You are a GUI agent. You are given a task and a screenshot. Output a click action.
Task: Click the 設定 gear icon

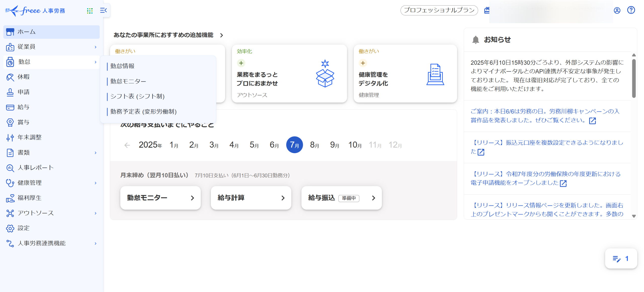pos(10,228)
